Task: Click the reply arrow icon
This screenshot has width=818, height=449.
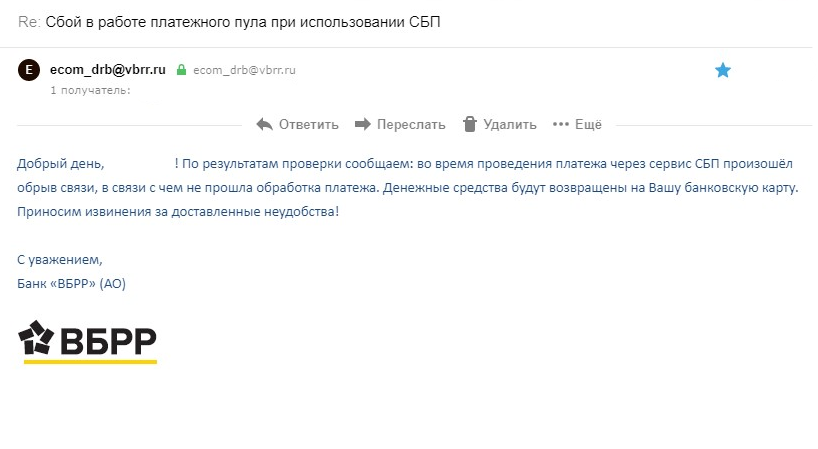Action: pyautogui.click(x=265, y=125)
